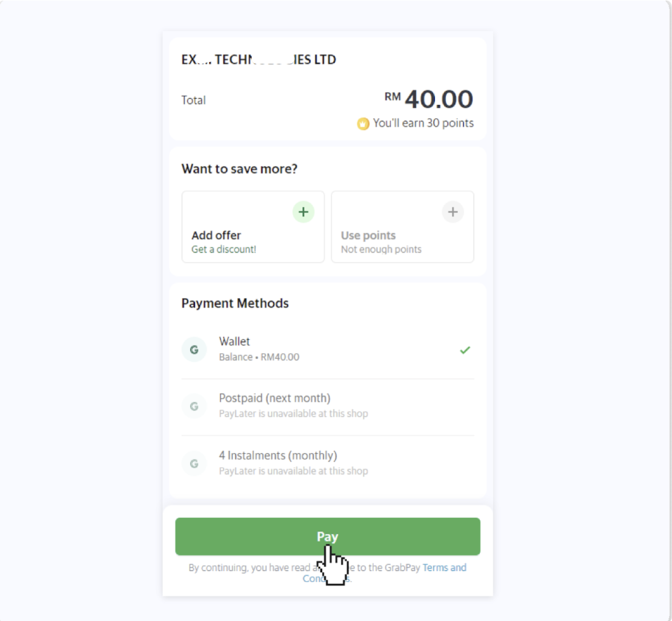Open the GrabPay Terms and Conditions link
Screen dimensions: 672x621
(x=444, y=568)
